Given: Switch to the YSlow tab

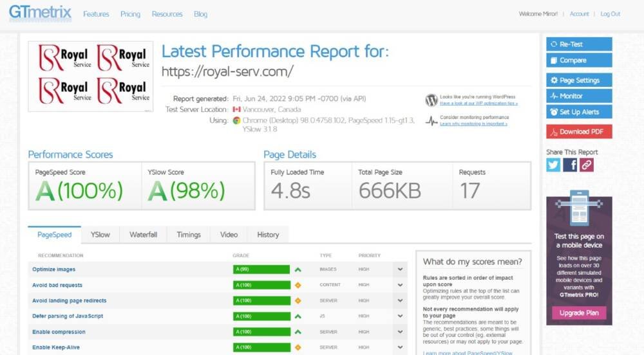Looking at the screenshot, I should tap(100, 235).
